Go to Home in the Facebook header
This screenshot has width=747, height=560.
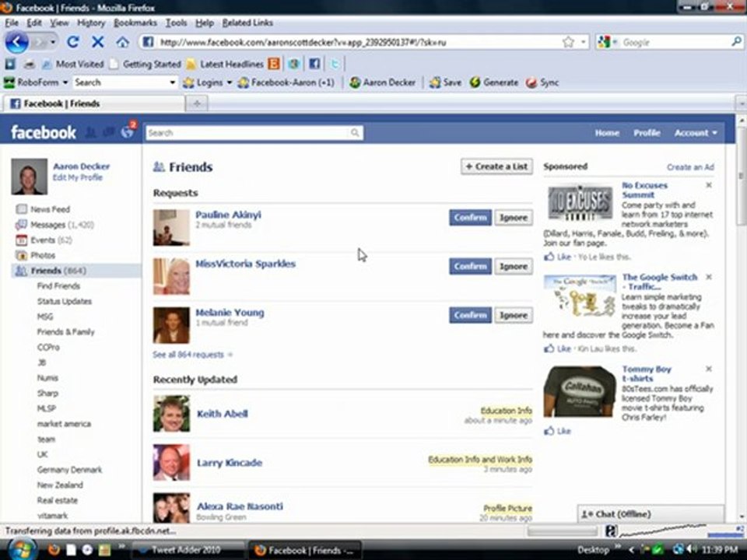[x=607, y=133]
